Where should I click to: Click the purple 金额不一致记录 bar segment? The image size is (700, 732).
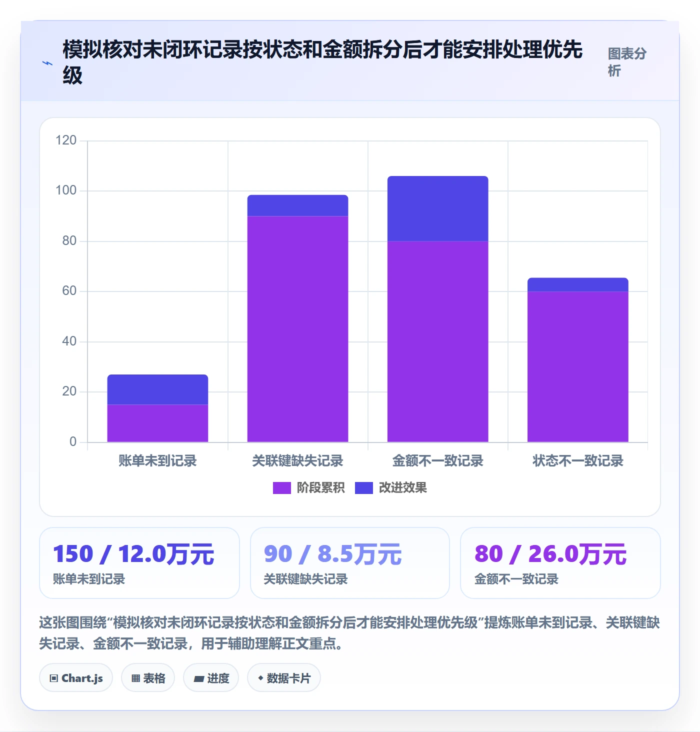pos(437,341)
